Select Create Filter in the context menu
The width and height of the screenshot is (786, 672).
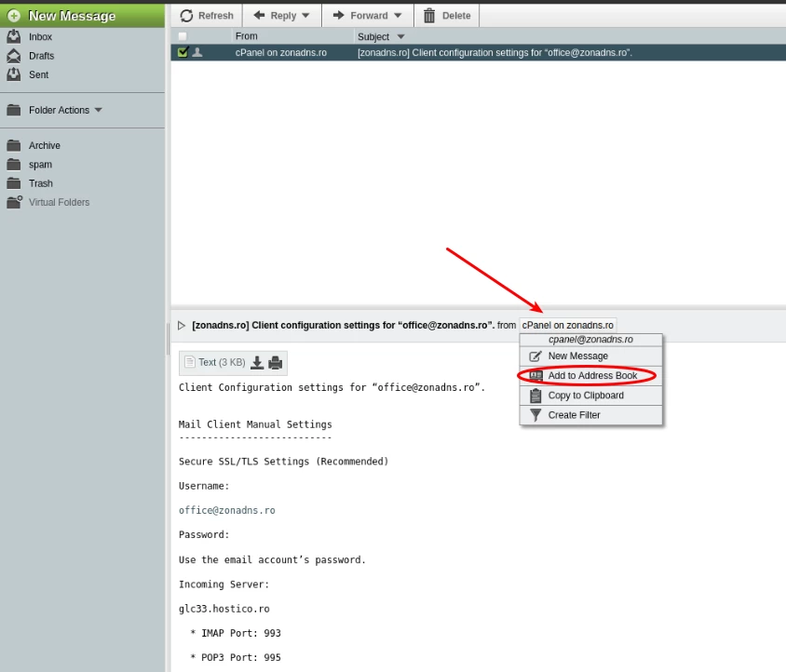pos(574,415)
